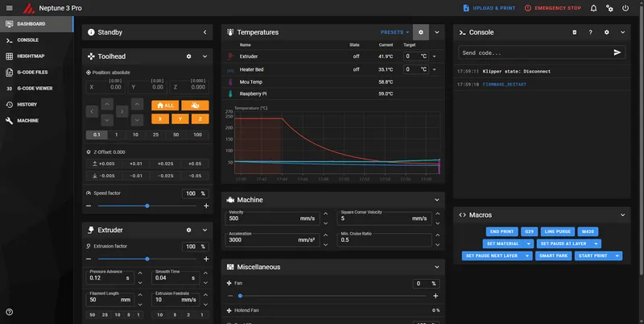Open the Console help question mark icon
The height and width of the screenshot is (324, 644).
tap(590, 32)
